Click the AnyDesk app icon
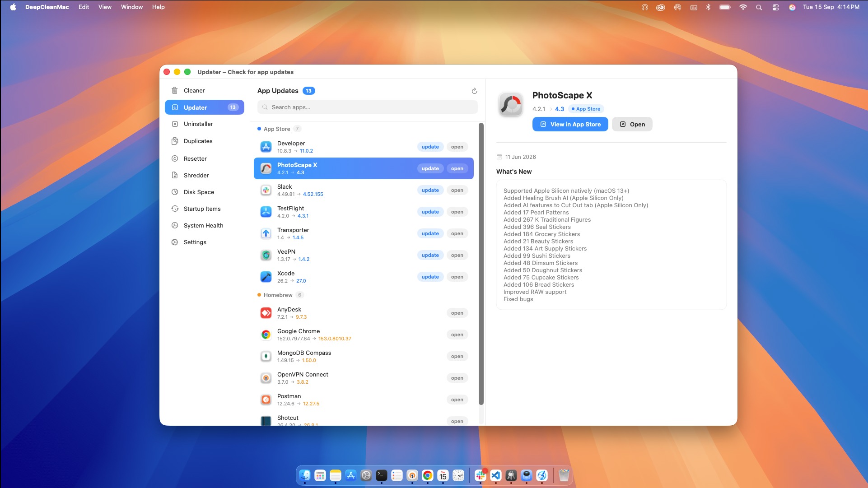The height and width of the screenshot is (488, 868). pos(266,313)
